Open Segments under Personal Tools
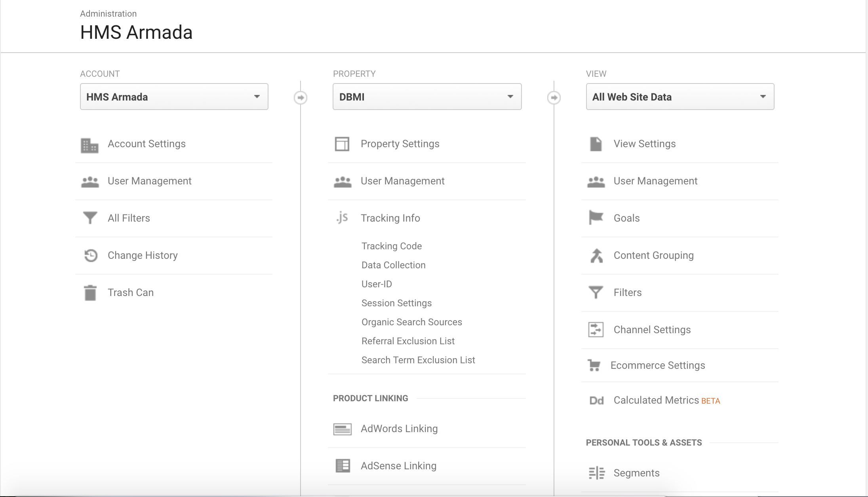The height and width of the screenshot is (497, 868). 637,473
